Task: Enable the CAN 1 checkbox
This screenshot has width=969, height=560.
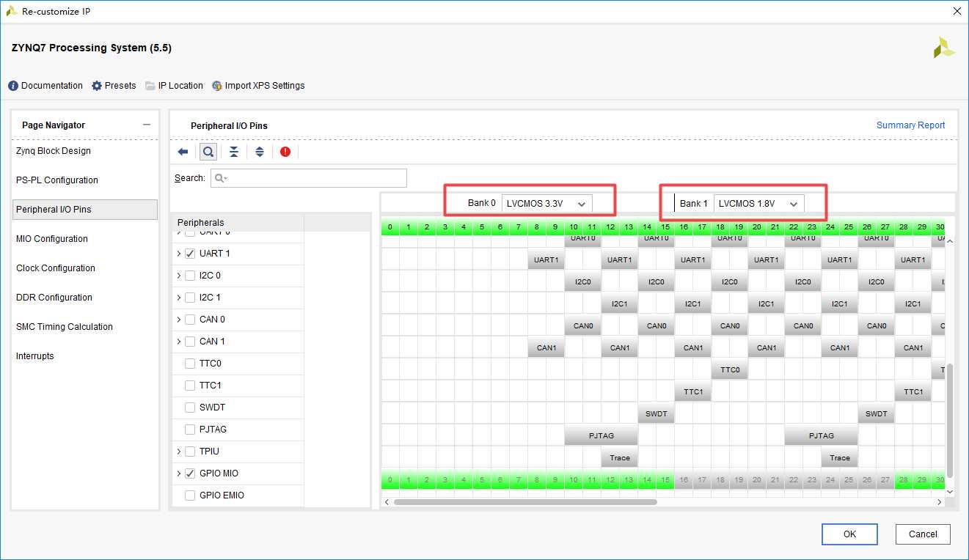Action: point(190,342)
